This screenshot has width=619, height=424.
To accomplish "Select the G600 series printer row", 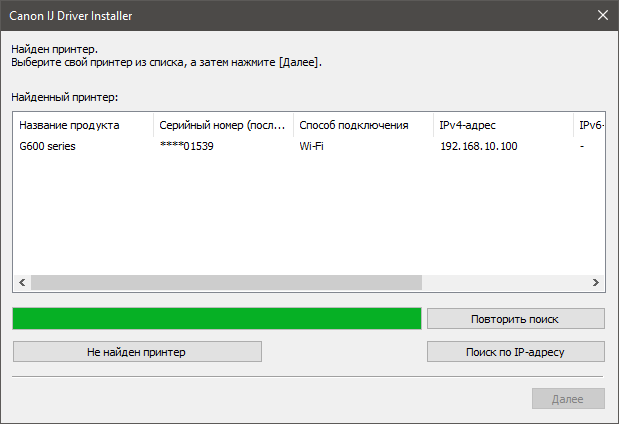I will click(309, 146).
